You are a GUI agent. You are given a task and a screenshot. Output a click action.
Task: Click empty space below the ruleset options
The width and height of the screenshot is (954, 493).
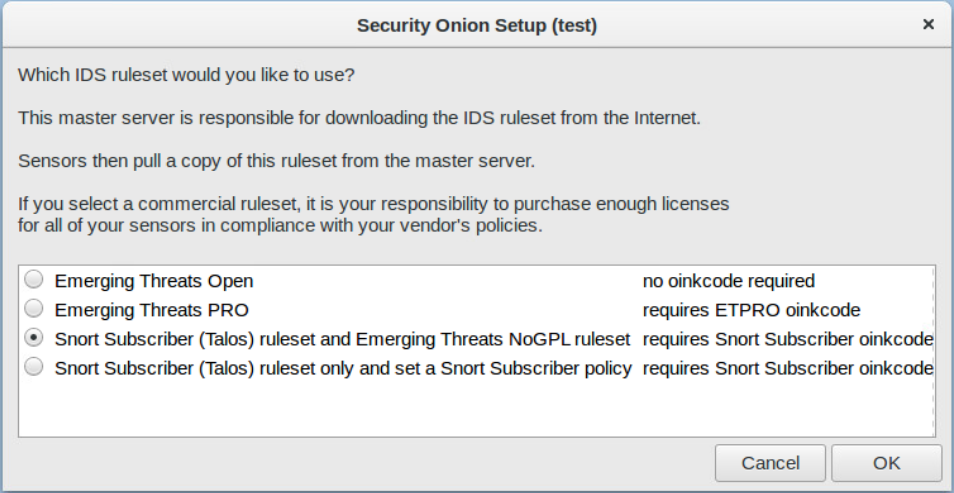tap(476, 410)
